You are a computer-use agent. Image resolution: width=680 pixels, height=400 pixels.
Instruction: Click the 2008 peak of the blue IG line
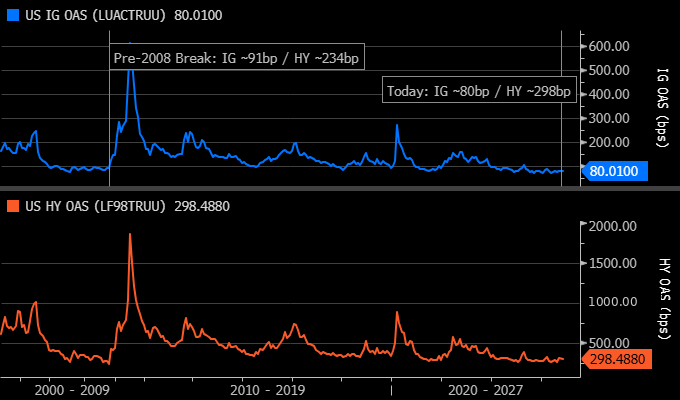coord(130,43)
